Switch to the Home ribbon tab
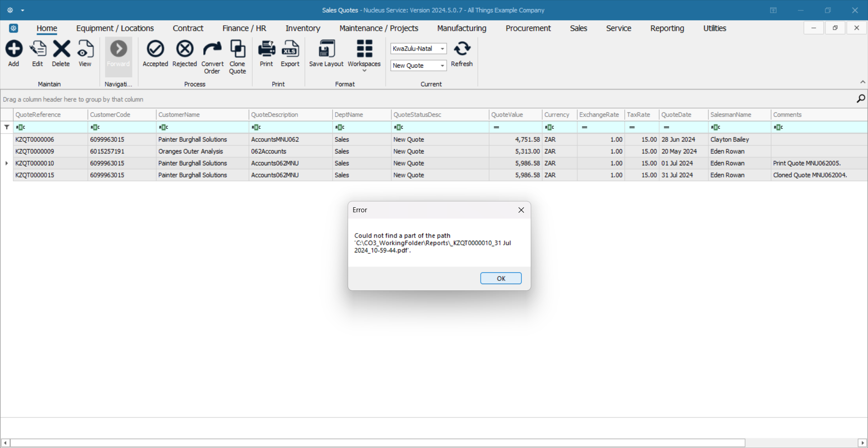The width and height of the screenshot is (868, 448). (47, 28)
